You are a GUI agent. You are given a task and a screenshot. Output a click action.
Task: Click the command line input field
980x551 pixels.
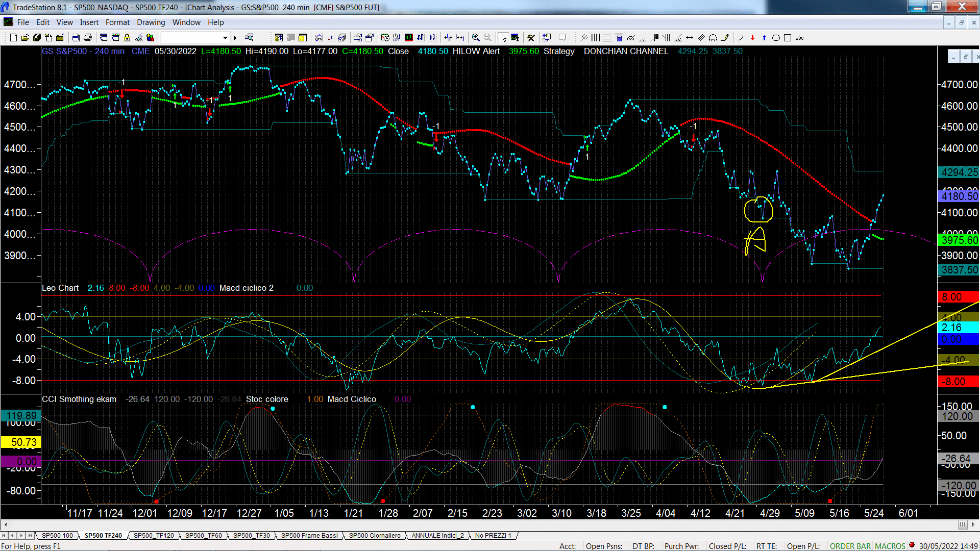click(191, 38)
